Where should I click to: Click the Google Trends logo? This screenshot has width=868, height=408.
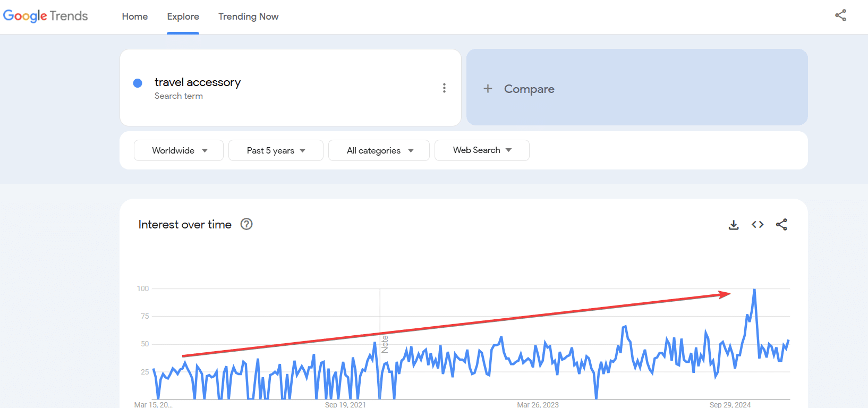[46, 16]
